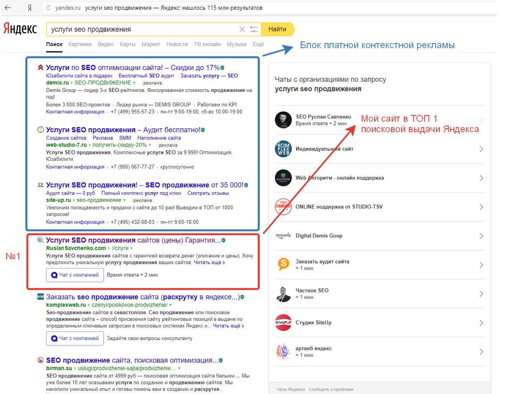This screenshot has width=532, height=394.
Task: Click web-studio-7.ru favicon
Action: coord(40,130)
